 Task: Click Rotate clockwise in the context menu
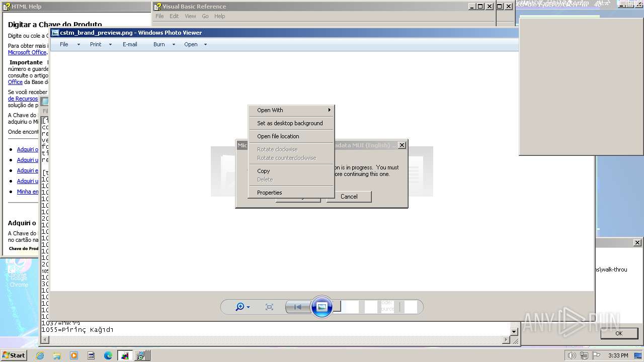pyautogui.click(x=291, y=149)
